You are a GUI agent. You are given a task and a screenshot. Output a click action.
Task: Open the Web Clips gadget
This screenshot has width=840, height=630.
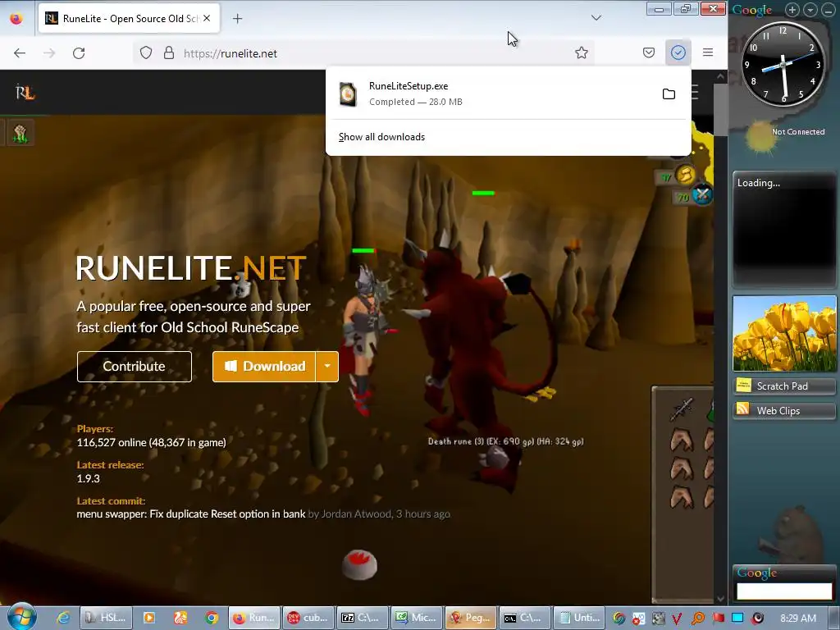[784, 411]
